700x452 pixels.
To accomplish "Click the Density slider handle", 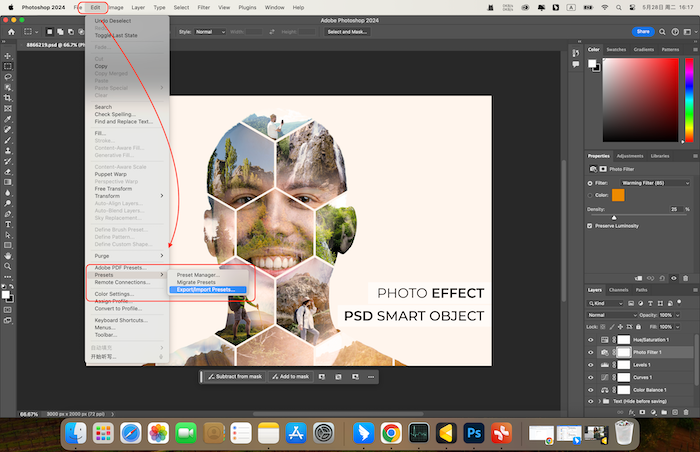I will coord(614,218).
